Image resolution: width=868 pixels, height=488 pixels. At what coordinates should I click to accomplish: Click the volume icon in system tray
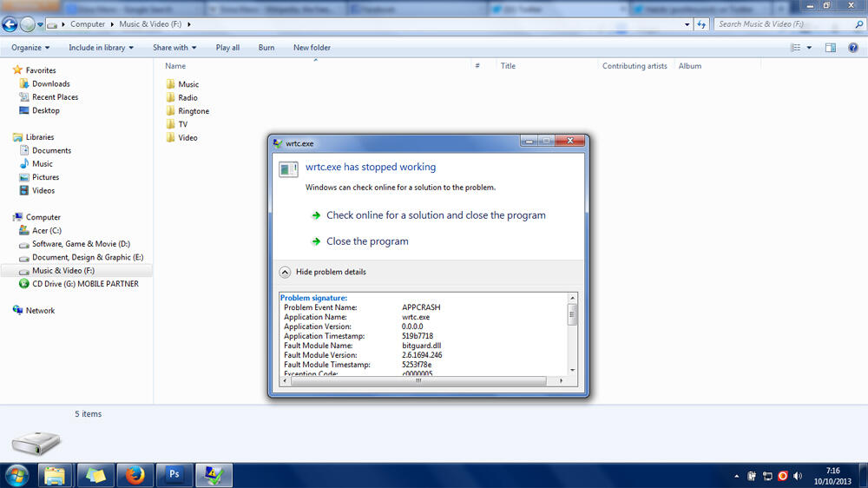798,476
